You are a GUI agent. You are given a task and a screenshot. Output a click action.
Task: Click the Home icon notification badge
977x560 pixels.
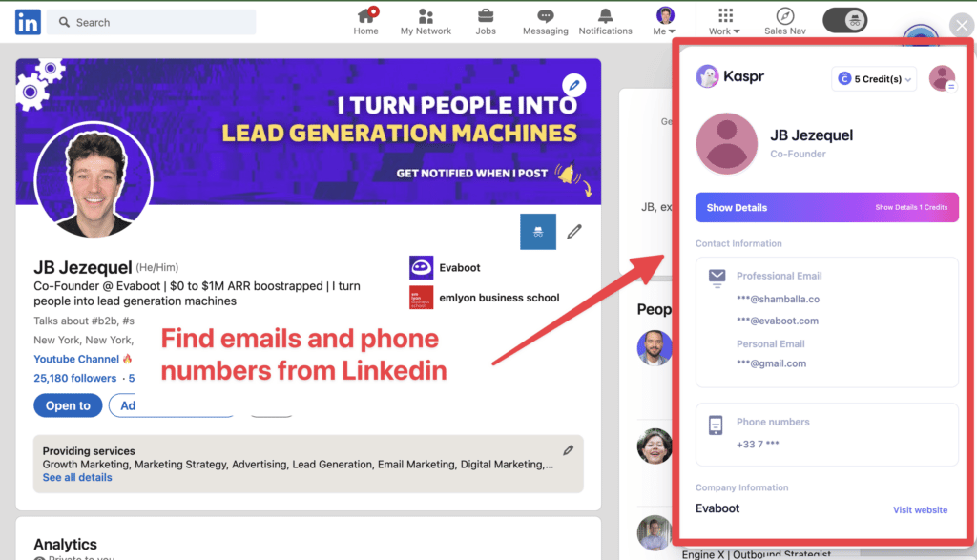coord(373,11)
